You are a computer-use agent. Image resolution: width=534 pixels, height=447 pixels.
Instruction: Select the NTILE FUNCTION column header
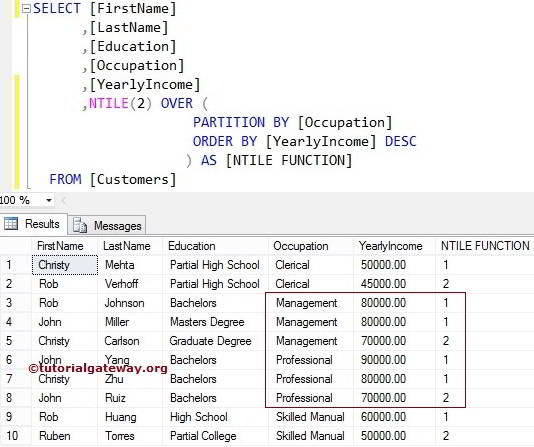point(485,246)
